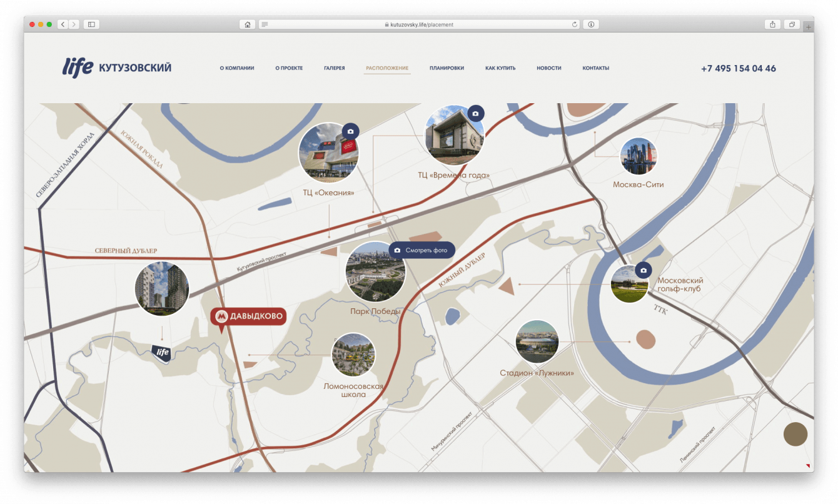Click the Ломоносовская школа label
This screenshot has width=838, height=504.
point(353,390)
